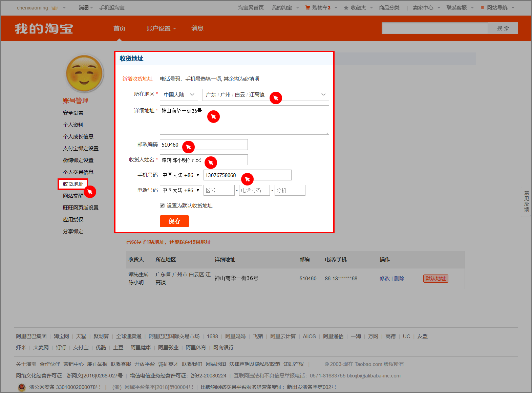Screen dimensions: 532x393
Task: Go to 首页 tab in header
Action: [x=119, y=28]
